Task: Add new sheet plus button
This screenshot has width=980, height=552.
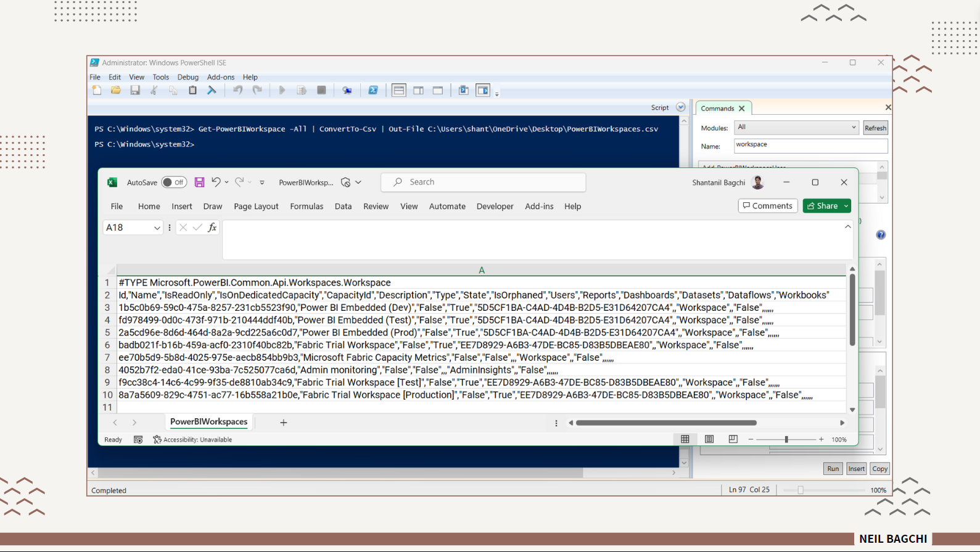Action: pyautogui.click(x=284, y=422)
